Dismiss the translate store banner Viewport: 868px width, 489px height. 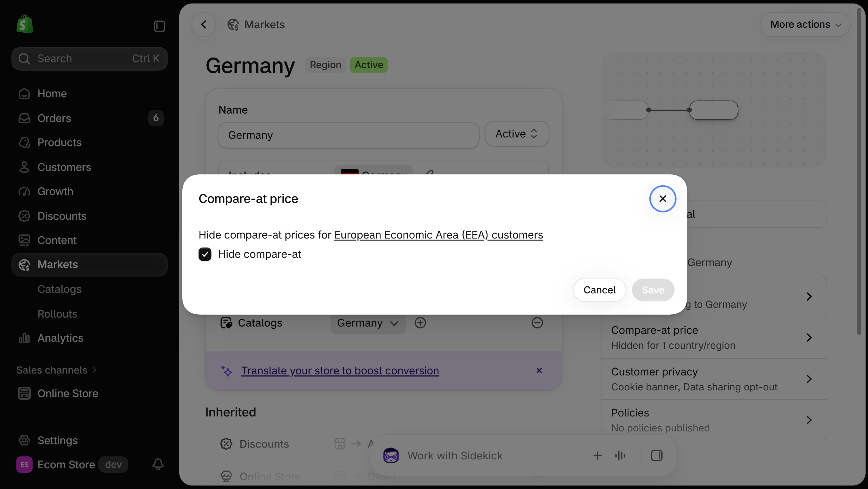[x=539, y=370]
